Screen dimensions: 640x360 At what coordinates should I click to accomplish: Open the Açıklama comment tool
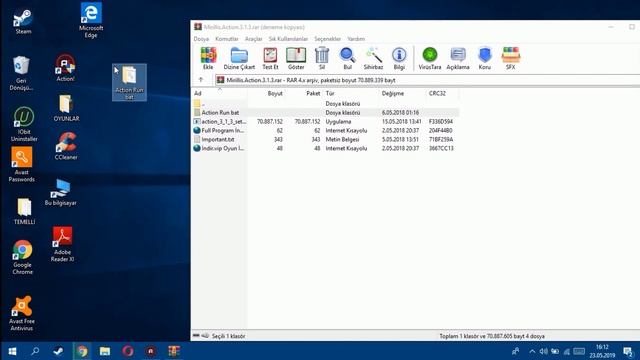pyautogui.click(x=458, y=58)
